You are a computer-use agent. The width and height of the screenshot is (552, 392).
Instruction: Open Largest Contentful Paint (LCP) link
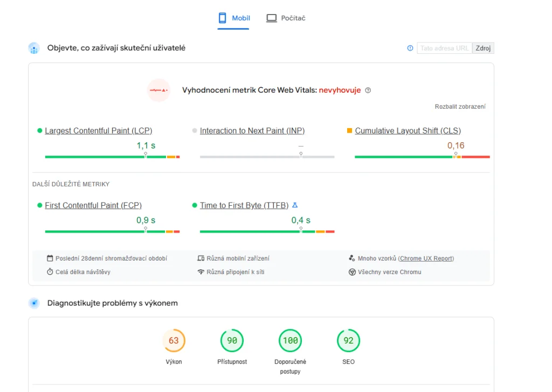(x=98, y=131)
